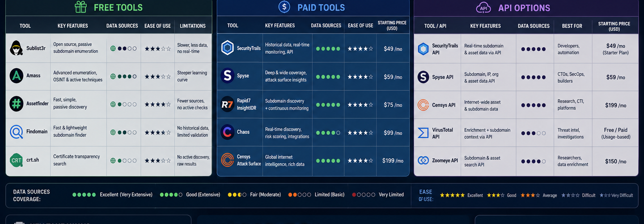Click the Zoomeye API eye logo

pyautogui.click(x=423, y=160)
